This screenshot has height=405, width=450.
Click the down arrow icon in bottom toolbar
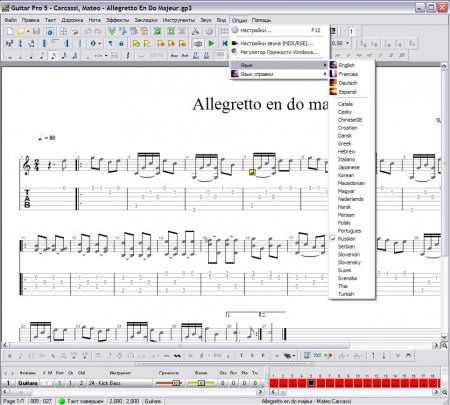[x=384, y=356]
